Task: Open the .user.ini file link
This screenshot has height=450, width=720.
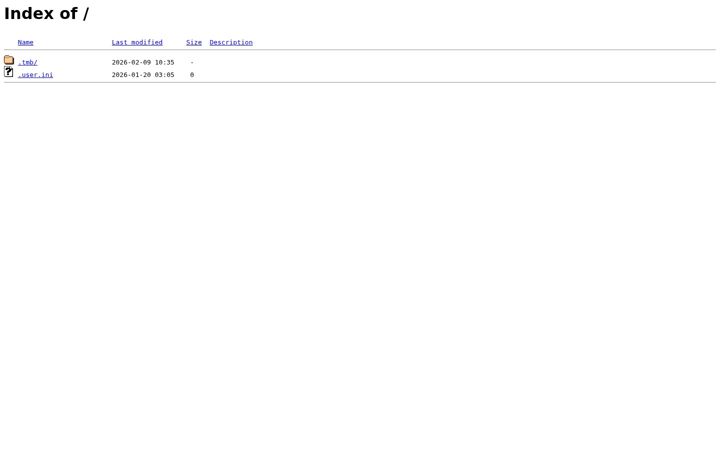Action: (35, 75)
